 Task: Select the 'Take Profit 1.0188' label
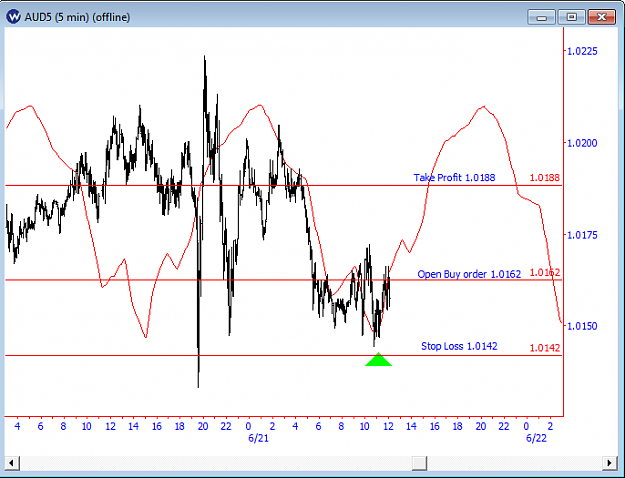pyautogui.click(x=454, y=177)
